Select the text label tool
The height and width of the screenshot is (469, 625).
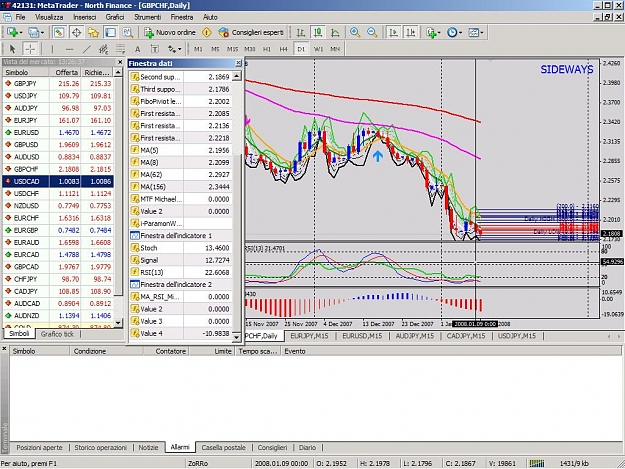click(154, 49)
